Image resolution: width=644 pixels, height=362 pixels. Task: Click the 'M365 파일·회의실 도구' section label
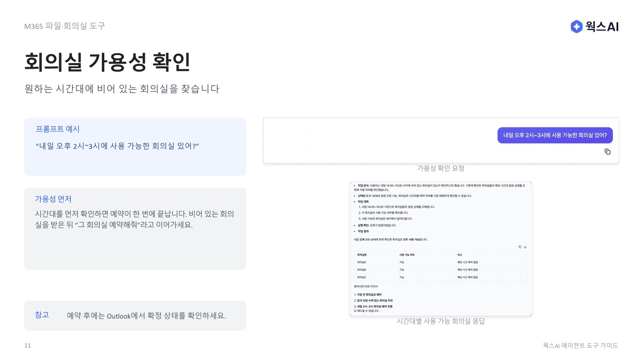[x=64, y=26]
